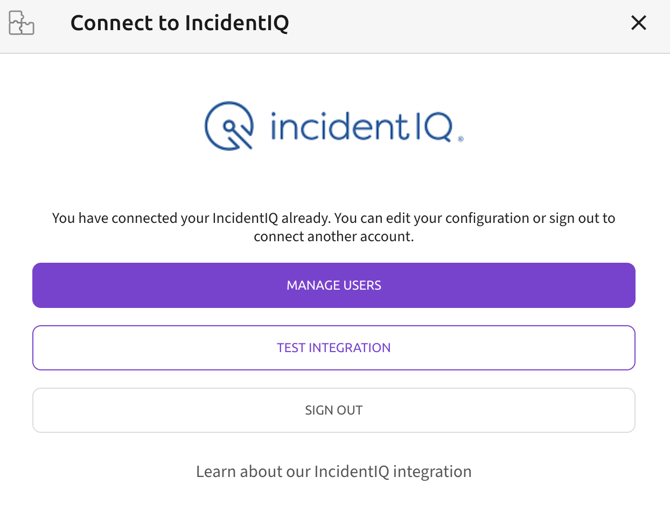Click the already connected description paragraph

click(334, 227)
